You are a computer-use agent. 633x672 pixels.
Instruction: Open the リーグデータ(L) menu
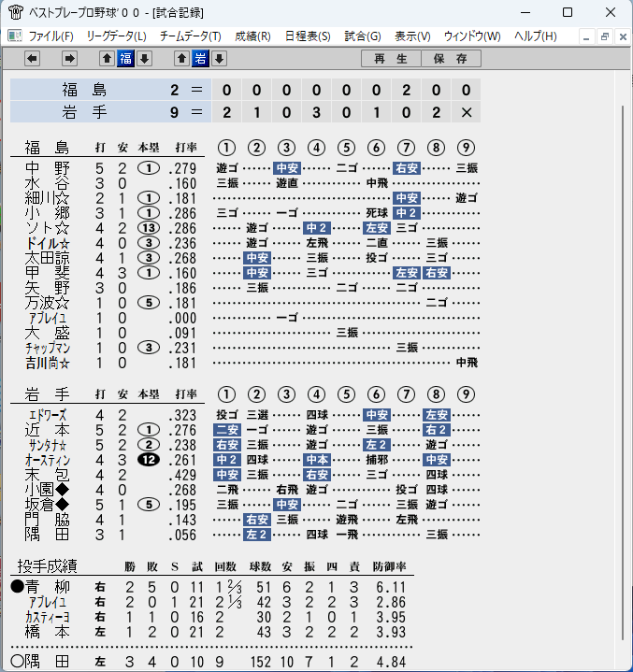coord(116,36)
